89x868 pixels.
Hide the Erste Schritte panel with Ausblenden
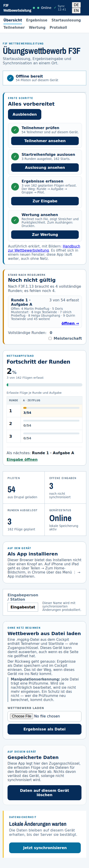(25, 114)
